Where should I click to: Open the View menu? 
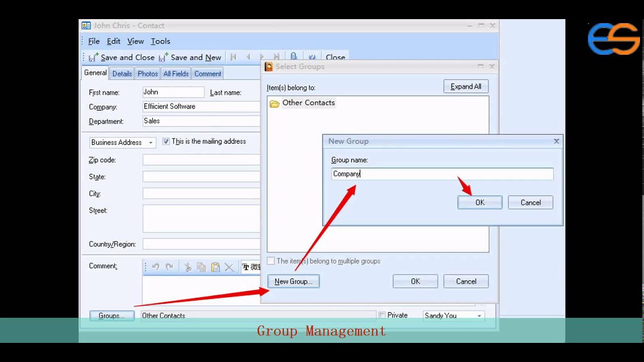pyautogui.click(x=135, y=41)
